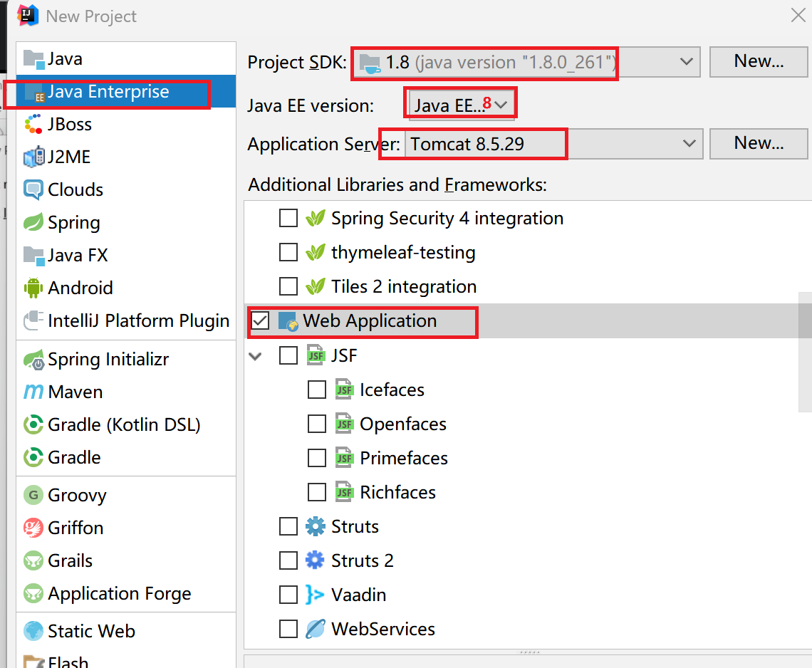Screen dimensions: 812x668
Task: Click the IntelliJ Platform Plugin icon
Action: (x=33, y=320)
